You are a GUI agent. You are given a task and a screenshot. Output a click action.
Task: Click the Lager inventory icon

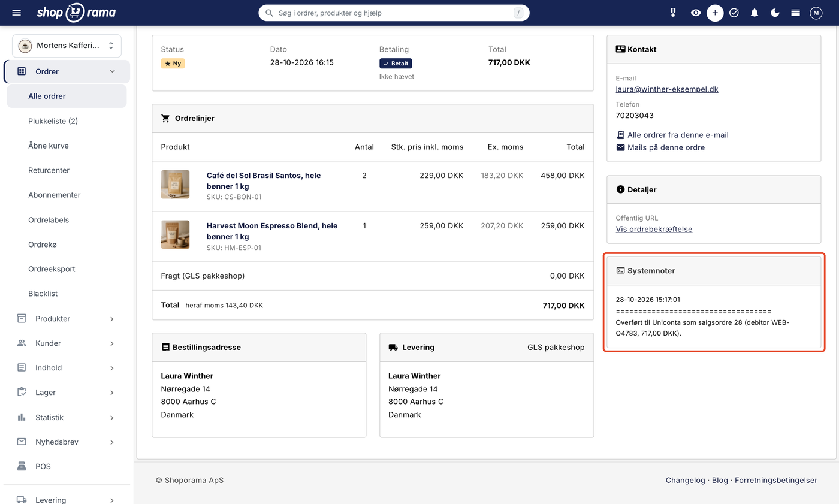(22, 392)
